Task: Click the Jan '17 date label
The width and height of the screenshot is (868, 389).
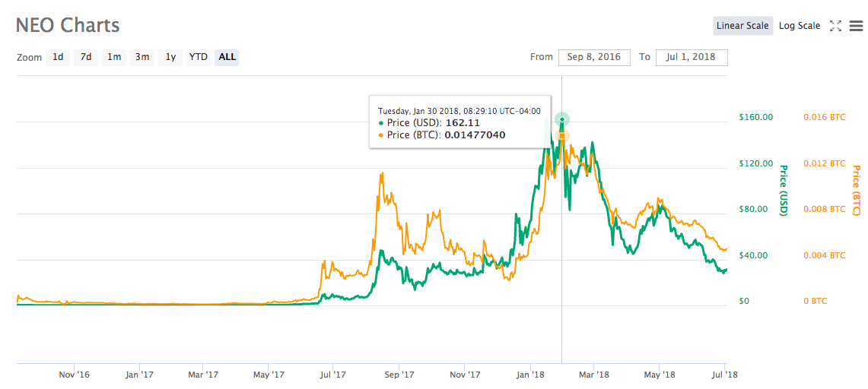Action: [139, 375]
